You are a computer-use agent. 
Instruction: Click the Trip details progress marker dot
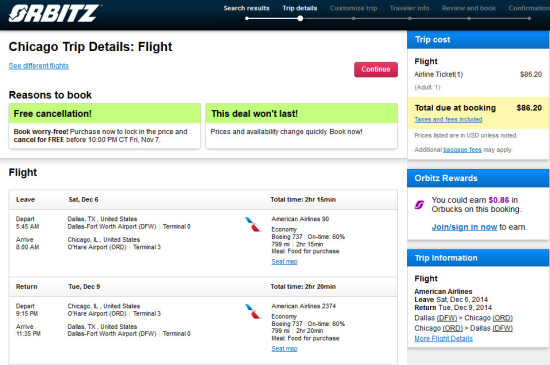click(300, 18)
